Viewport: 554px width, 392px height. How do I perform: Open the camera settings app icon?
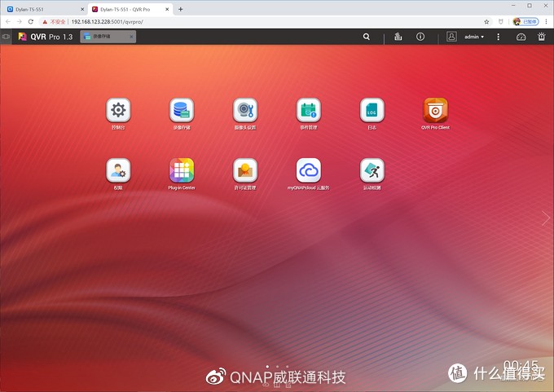[x=245, y=110]
